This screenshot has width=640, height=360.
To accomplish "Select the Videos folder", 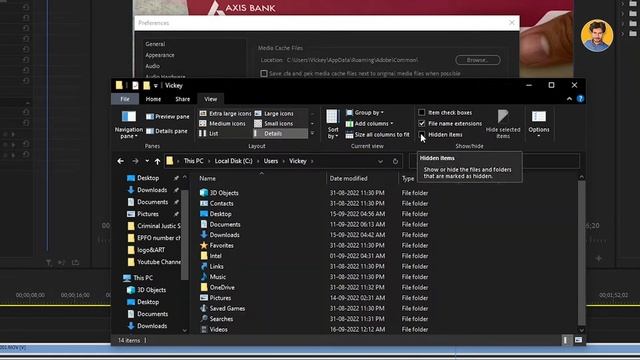I will point(218,329).
